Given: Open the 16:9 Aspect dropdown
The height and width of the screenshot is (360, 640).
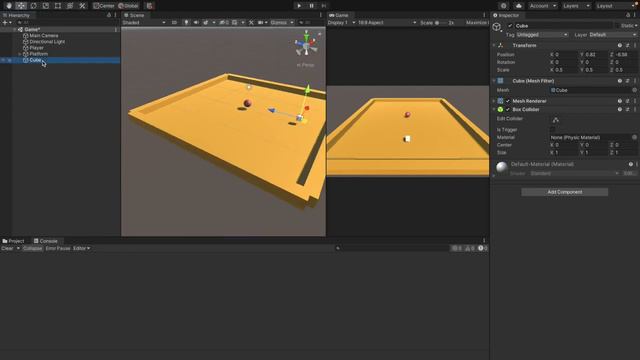Looking at the screenshot, I should pos(387,22).
